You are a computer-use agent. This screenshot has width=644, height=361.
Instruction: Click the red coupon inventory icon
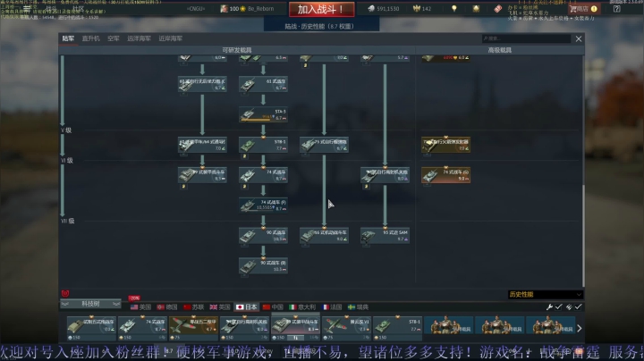pos(498,9)
